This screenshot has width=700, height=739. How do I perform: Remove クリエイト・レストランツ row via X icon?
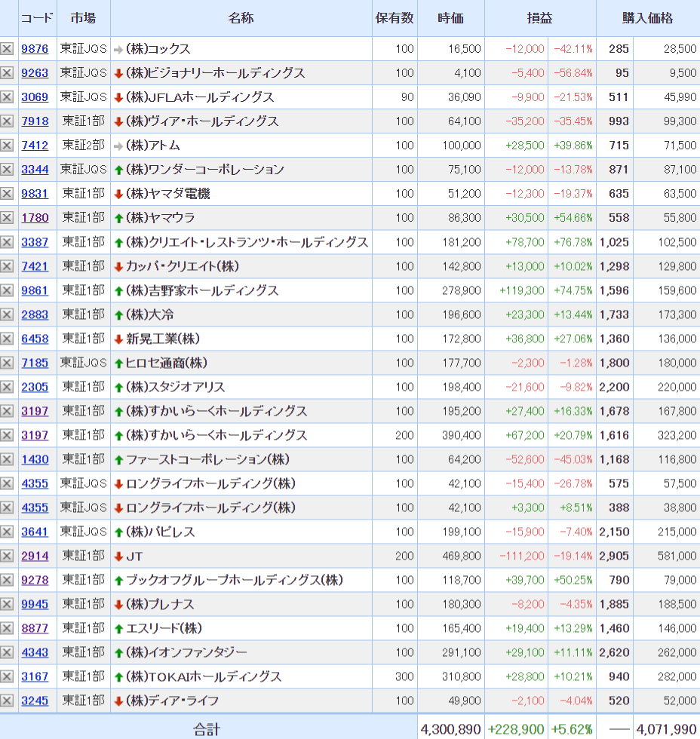coord(7,242)
